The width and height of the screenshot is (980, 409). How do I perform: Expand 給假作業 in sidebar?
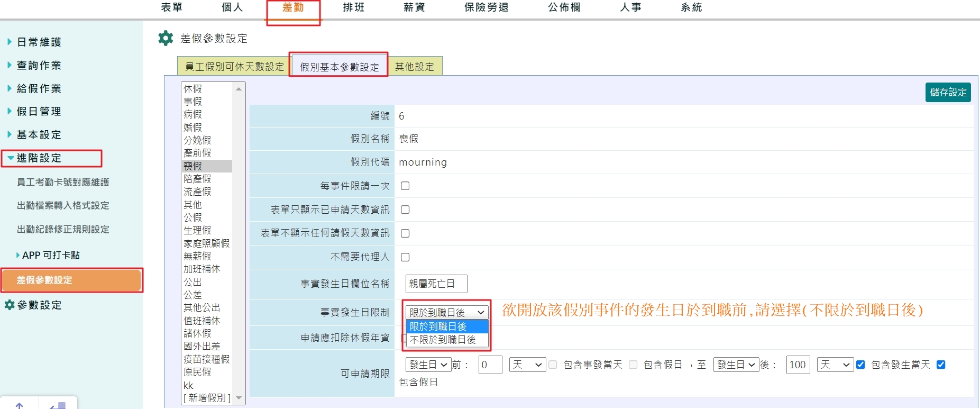tap(39, 88)
